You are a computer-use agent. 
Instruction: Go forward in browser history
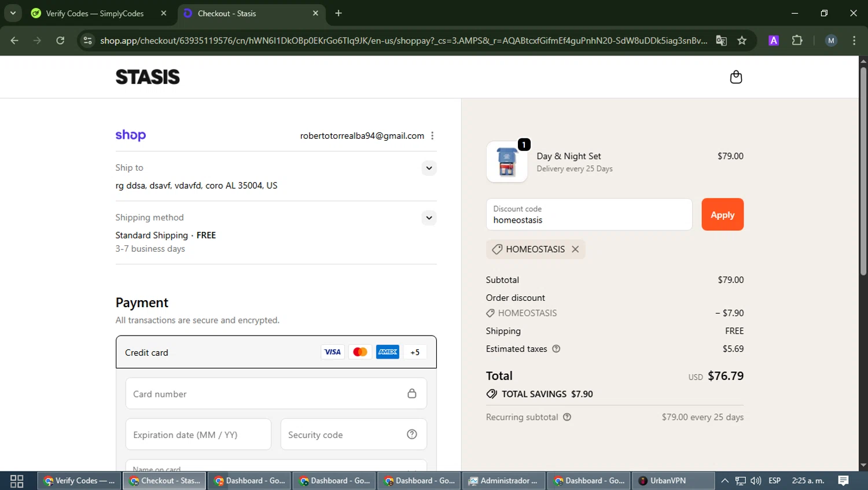click(37, 40)
